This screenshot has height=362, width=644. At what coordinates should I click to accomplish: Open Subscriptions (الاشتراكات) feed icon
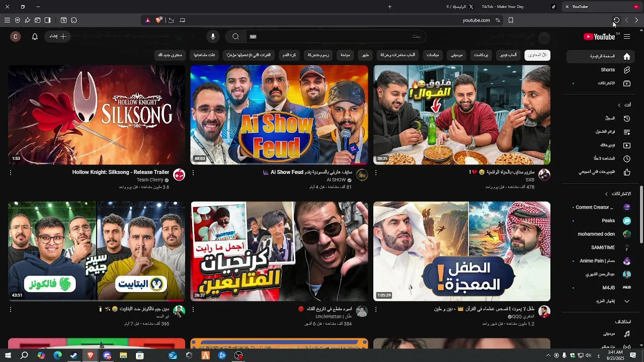[627, 83]
